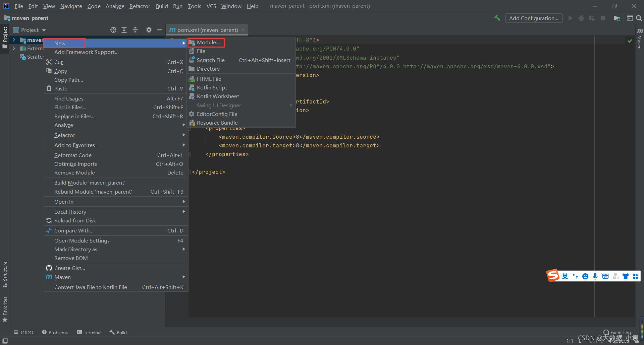
Task: Click the 1:1 caret position in status bar
Action: point(570,341)
